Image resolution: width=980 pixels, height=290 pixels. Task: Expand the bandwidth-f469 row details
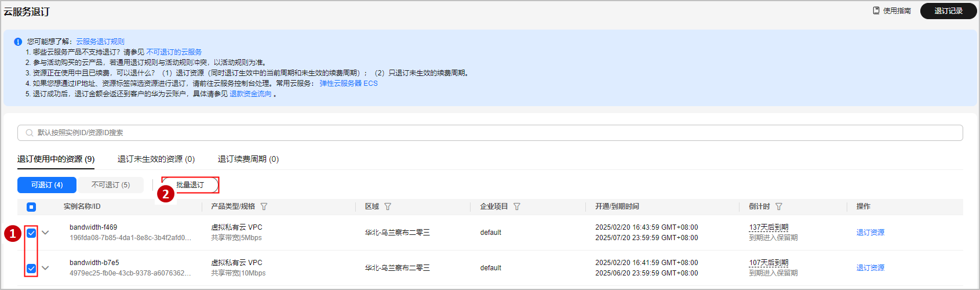(45, 233)
